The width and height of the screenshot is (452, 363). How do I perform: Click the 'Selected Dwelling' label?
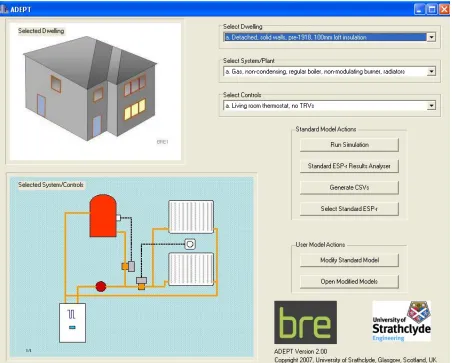tap(41, 31)
